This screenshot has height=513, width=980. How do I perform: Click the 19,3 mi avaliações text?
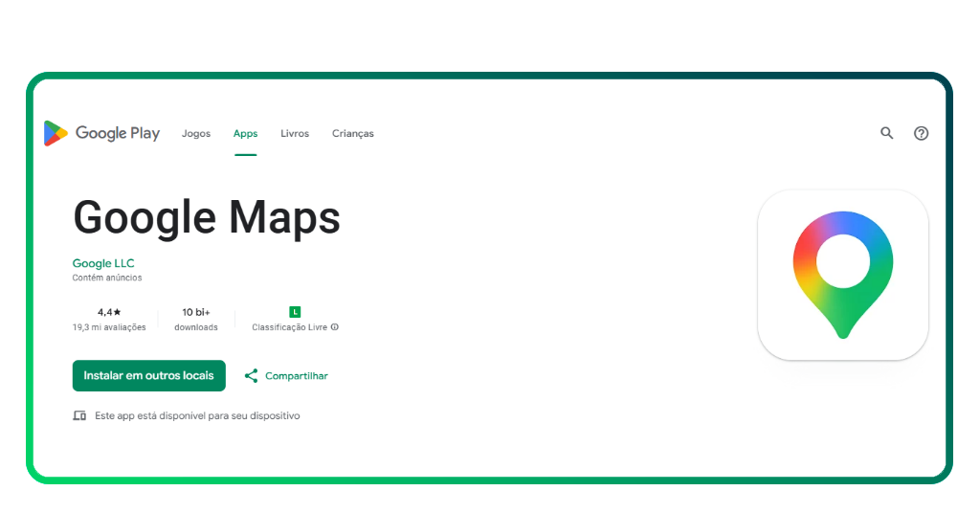[109, 327]
